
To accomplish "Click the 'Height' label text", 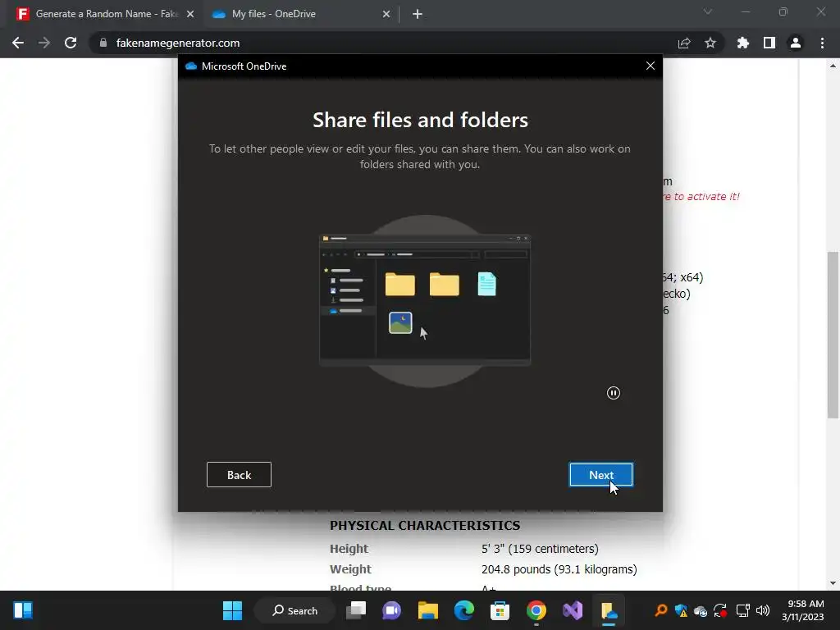I will tap(349, 549).
